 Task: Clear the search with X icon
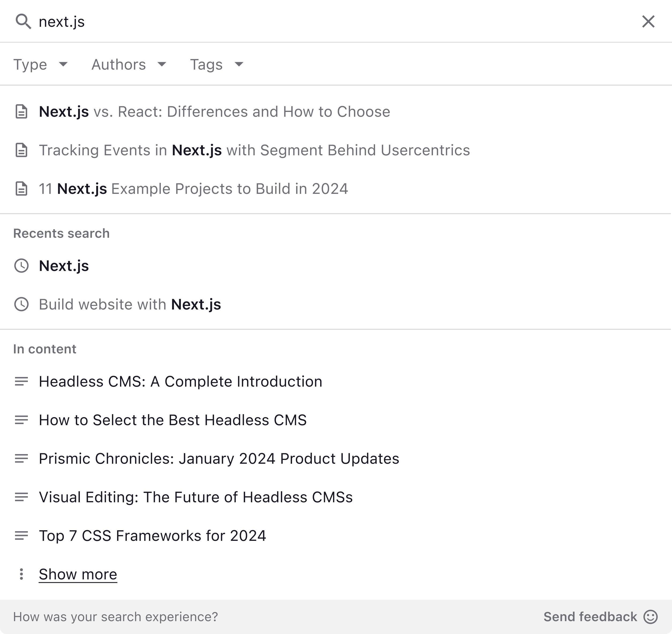[648, 22]
